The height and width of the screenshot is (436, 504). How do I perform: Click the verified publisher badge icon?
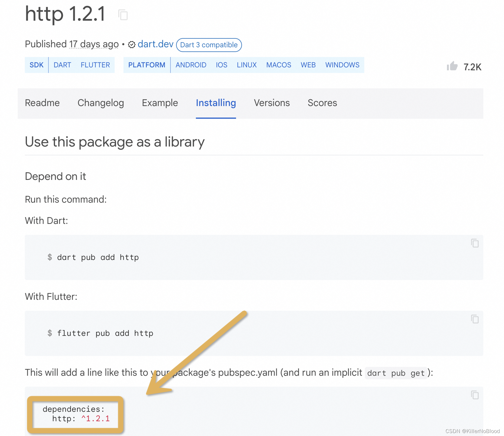132,45
